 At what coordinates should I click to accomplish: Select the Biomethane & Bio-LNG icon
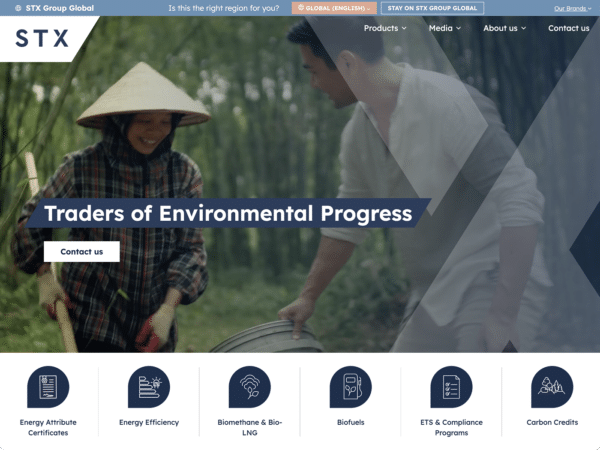coord(249,387)
